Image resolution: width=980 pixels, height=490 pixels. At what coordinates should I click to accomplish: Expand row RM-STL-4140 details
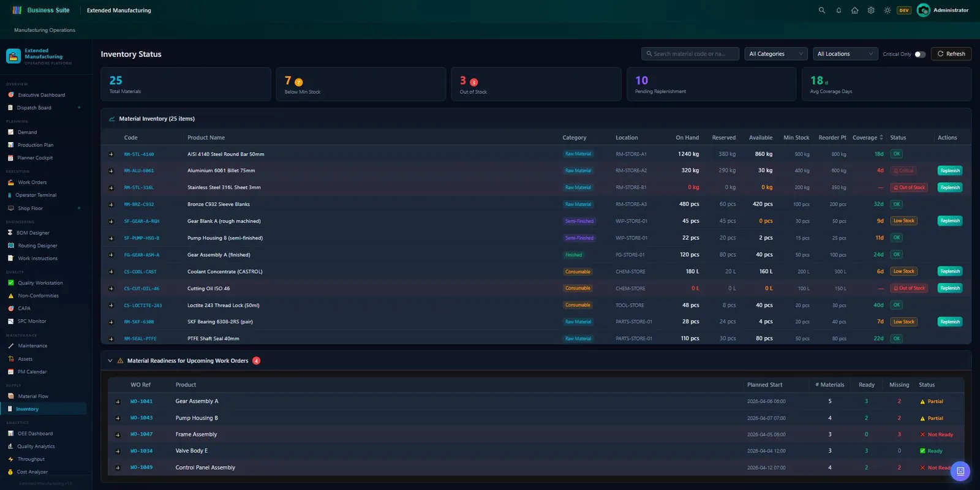[x=111, y=154]
